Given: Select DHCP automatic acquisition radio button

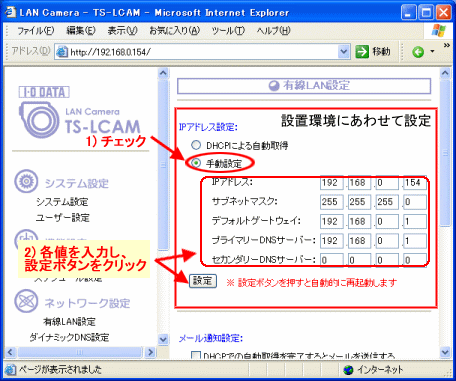Looking at the screenshot, I should [x=196, y=145].
